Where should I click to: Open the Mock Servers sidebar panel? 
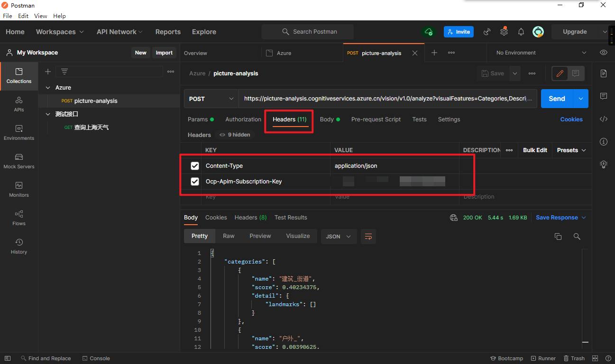(19, 161)
